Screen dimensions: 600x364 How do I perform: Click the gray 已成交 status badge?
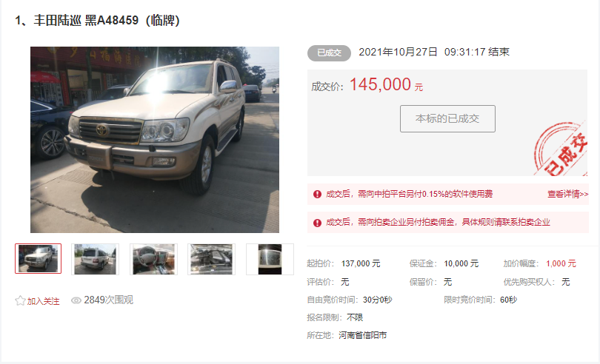click(x=329, y=53)
